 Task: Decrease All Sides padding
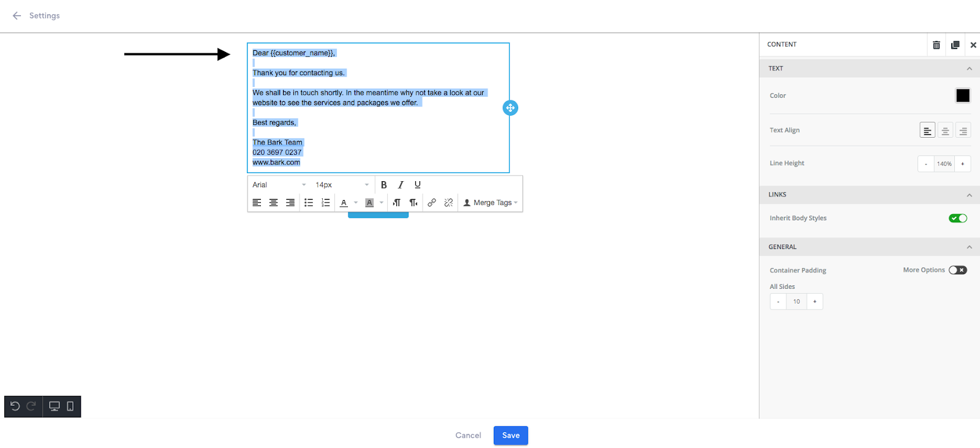coord(778,302)
